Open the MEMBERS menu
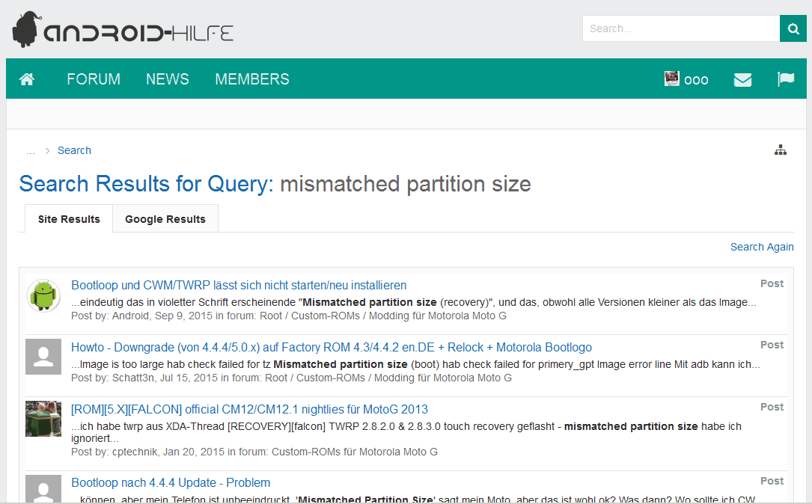 point(252,79)
